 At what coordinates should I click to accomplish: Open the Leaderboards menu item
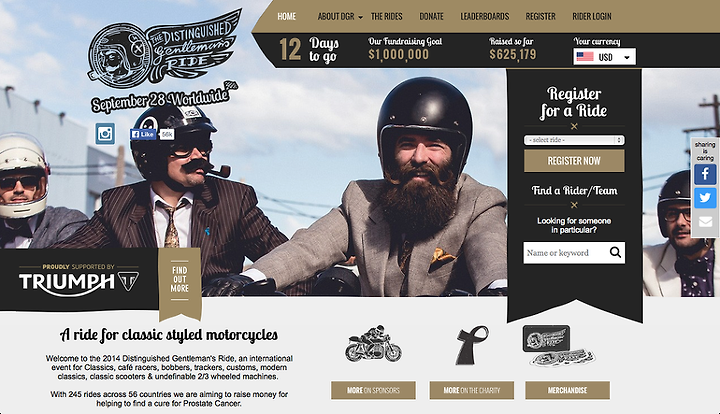[x=485, y=17]
